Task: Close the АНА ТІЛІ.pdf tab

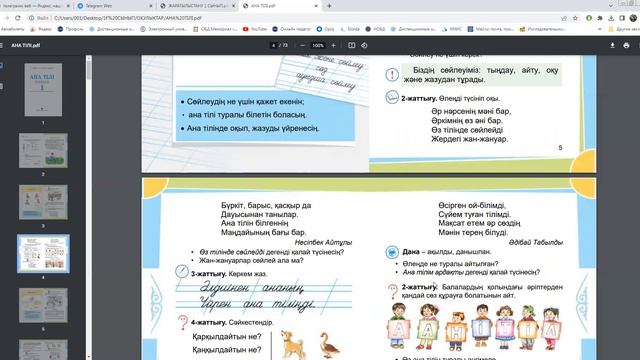Action: 316,6
